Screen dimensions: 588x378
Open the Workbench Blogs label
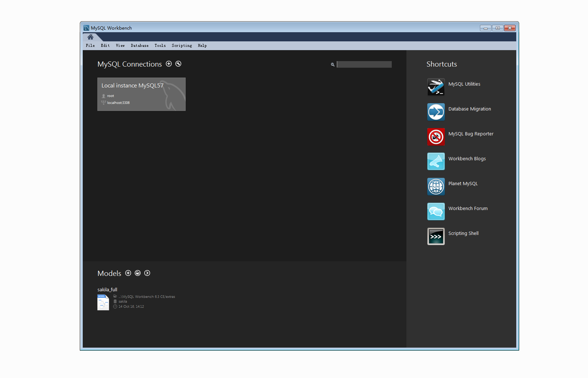[x=467, y=159]
